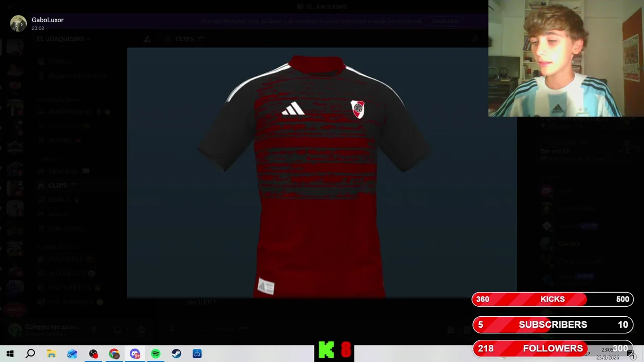Open the Outlook mail taskbar icon

click(72, 354)
